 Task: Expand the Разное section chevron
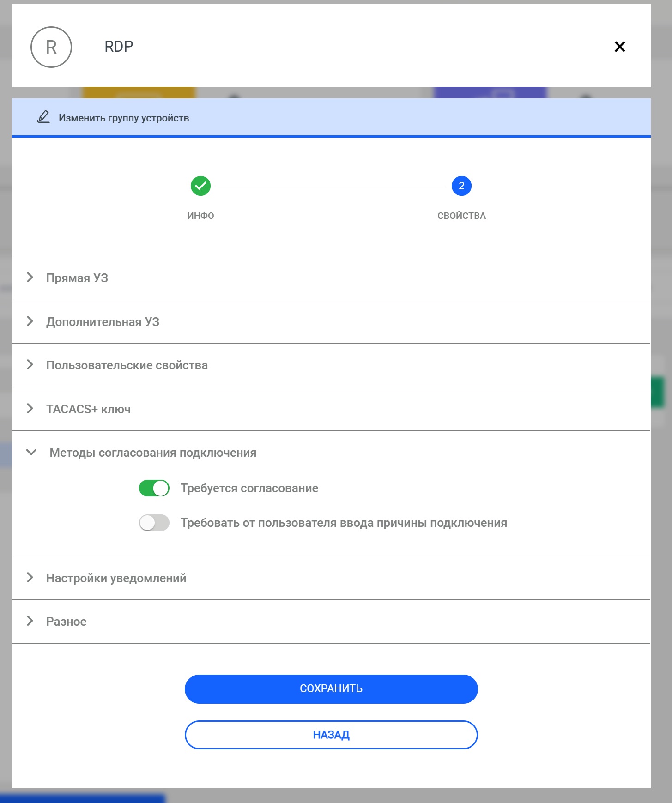(30, 621)
